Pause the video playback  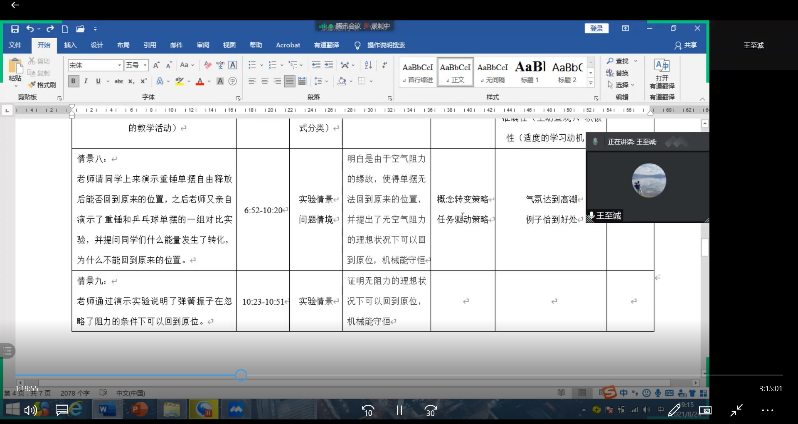pyautogui.click(x=399, y=410)
